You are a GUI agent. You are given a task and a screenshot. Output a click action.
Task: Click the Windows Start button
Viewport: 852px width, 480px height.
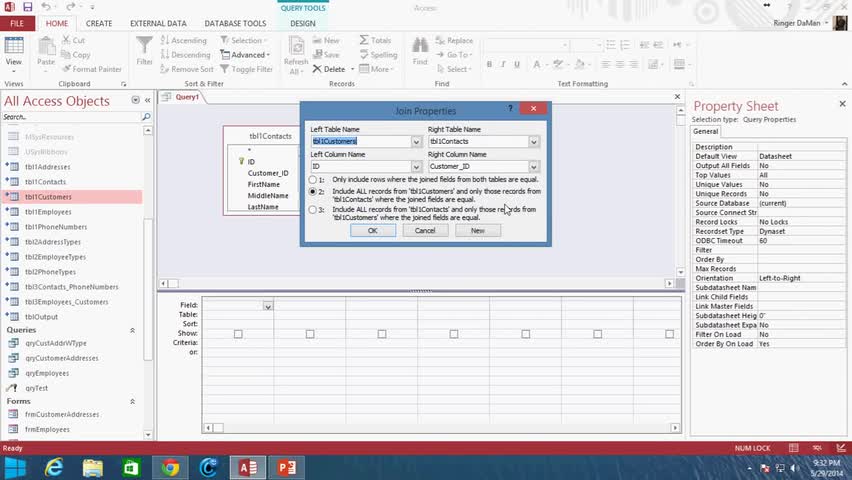[15, 467]
